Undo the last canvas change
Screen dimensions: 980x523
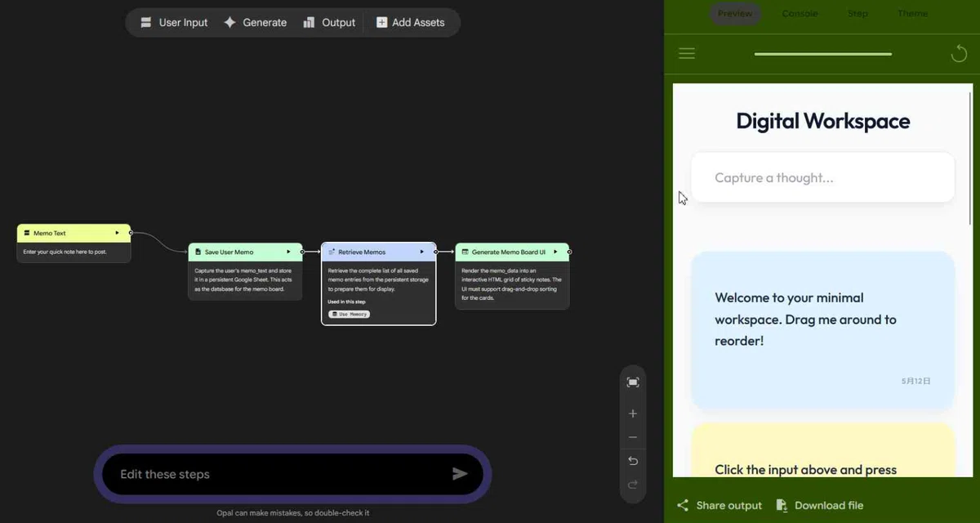[633, 461]
